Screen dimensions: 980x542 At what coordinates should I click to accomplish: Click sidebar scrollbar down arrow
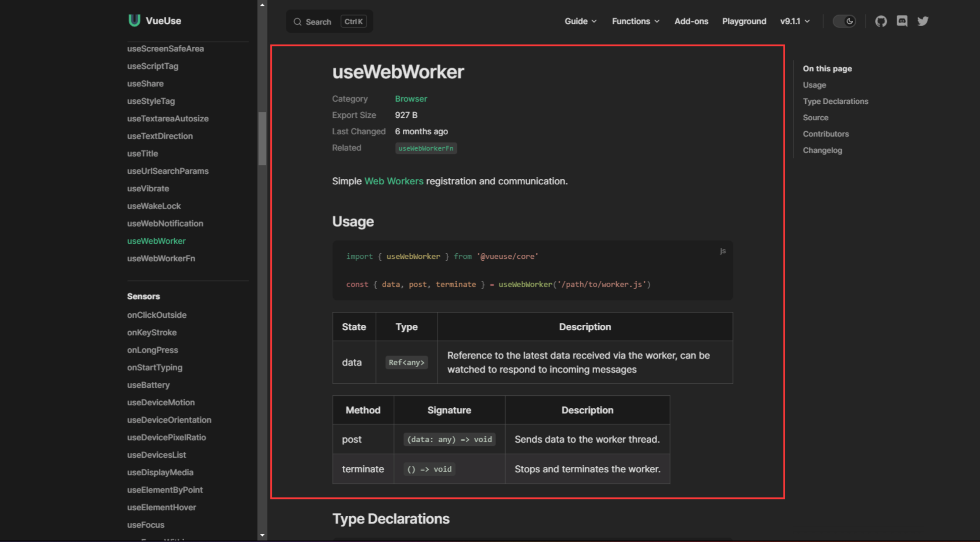(262, 536)
